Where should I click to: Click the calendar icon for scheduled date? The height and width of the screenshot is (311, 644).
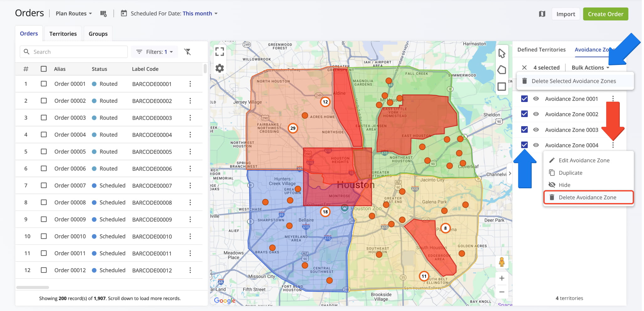click(124, 13)
